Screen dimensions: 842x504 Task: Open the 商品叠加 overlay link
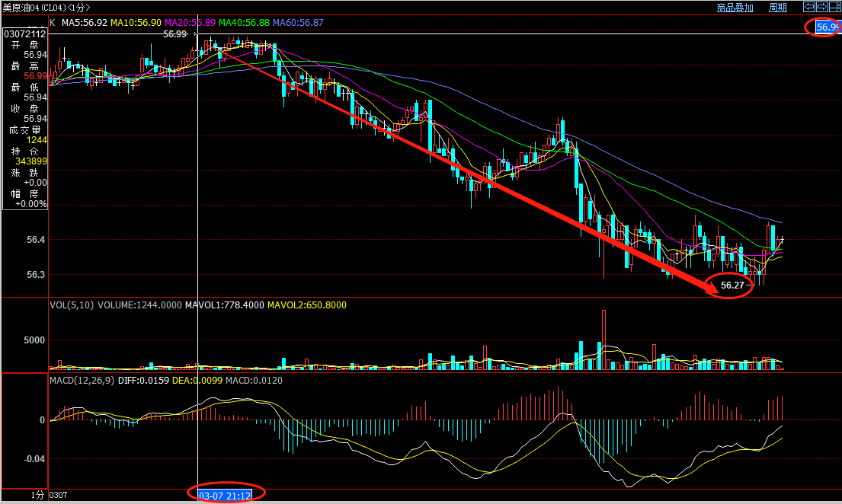click(735, 8)
